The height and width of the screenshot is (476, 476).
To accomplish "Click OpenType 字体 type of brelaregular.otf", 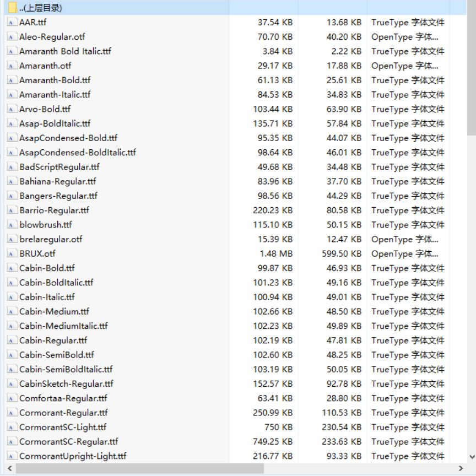I will 405,239.
